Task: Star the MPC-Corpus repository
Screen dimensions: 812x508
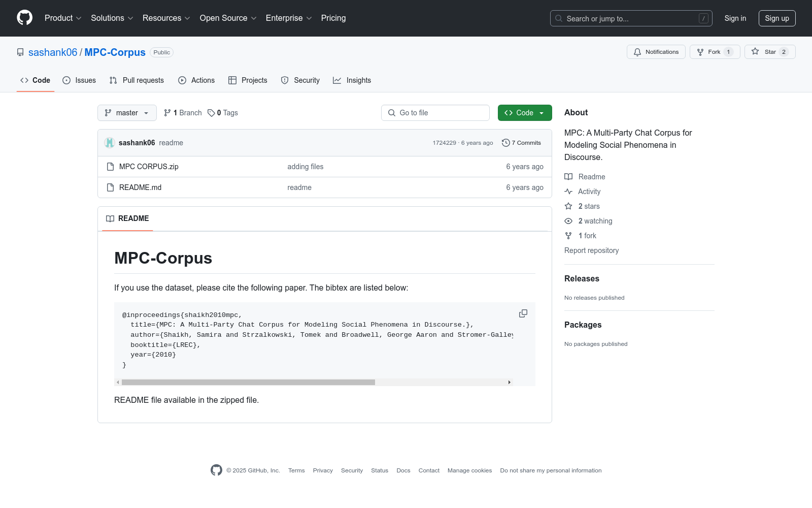Action: [x=770, y=52]
